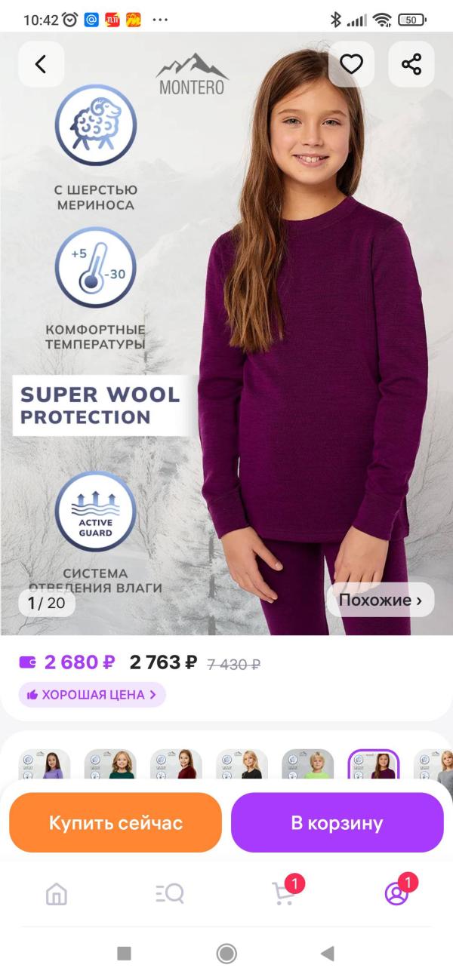Add product to favorites with heart icon

tap(351, 64)
